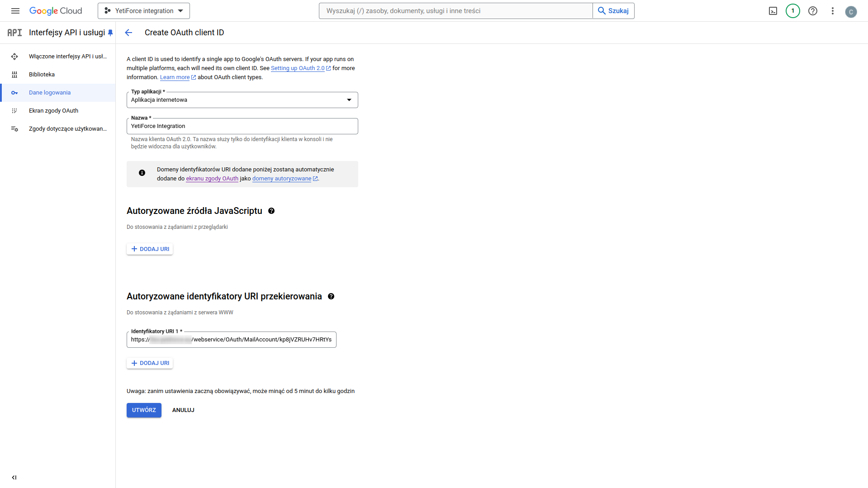Click the API section icon

point(14,33)
